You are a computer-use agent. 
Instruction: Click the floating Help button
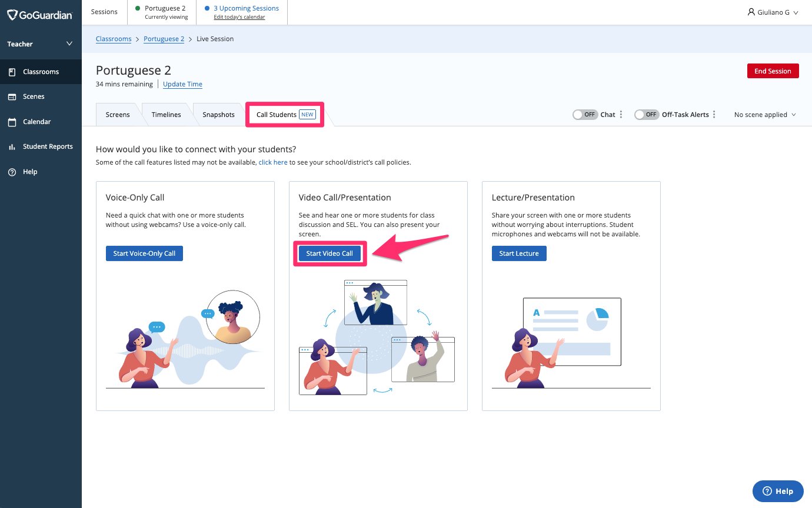(x=777, y=491)
